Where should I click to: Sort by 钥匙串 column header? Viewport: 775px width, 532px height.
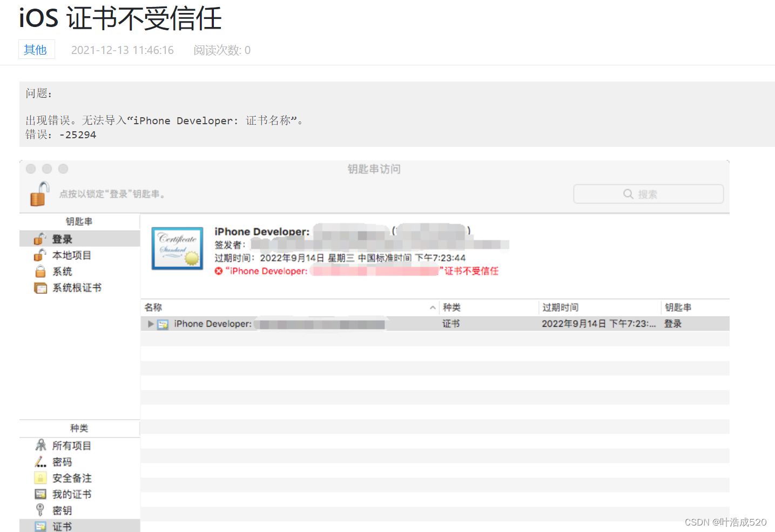point(678,307)
